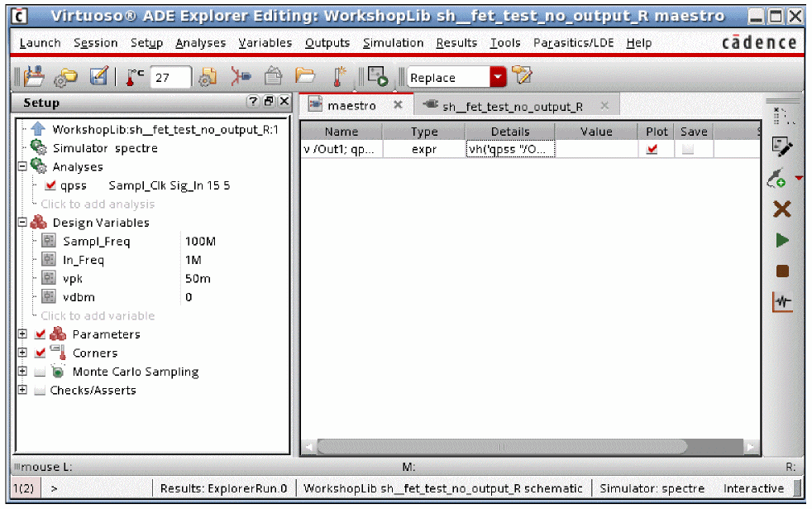Click the vdbm variable icon

pos(49,296)
